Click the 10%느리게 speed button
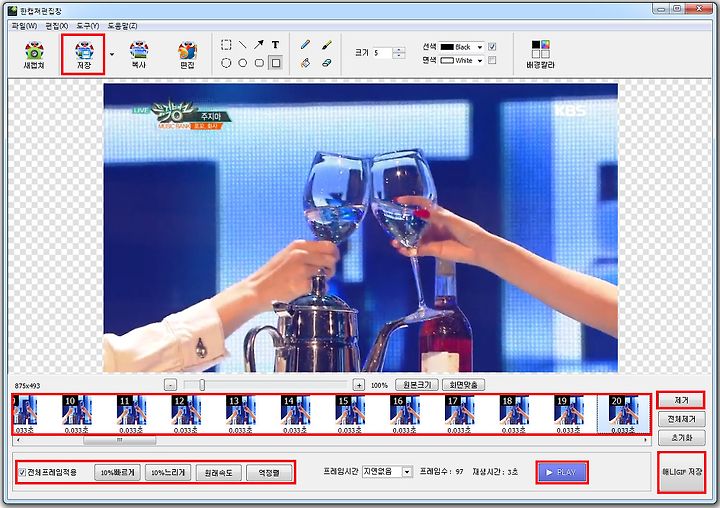 [168, 473]
